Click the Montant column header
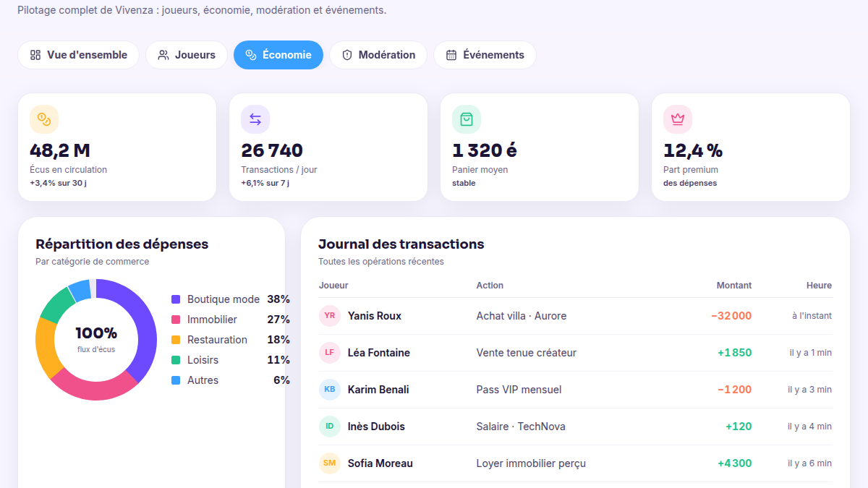This screenshot has height=488, width=868. tap(734, 286)
